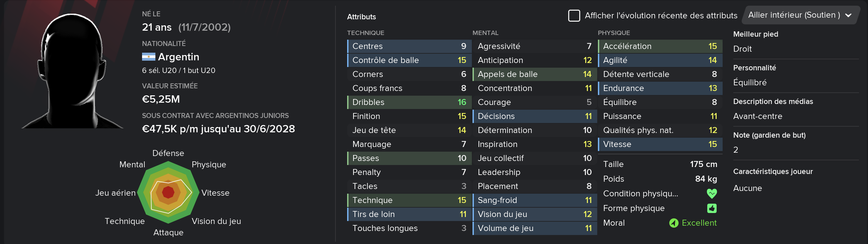This screenshot has width=868, height=244.
Task: Click the dropdown chevron next to Soutien
Action: click(x=848, y=16)
